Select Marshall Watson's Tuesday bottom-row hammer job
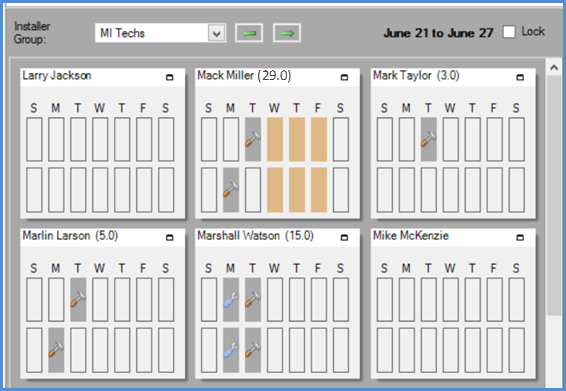566x391 pixels. coord(253,350)
